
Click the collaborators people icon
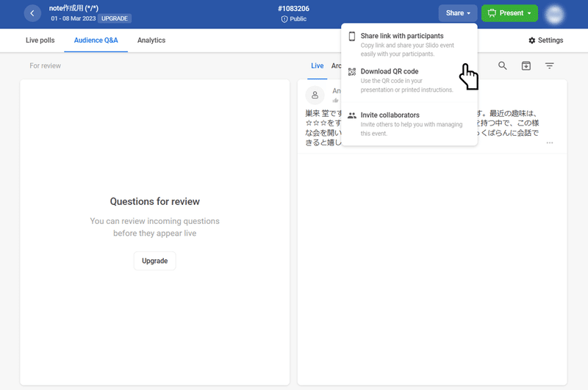(x=352, y=115)
